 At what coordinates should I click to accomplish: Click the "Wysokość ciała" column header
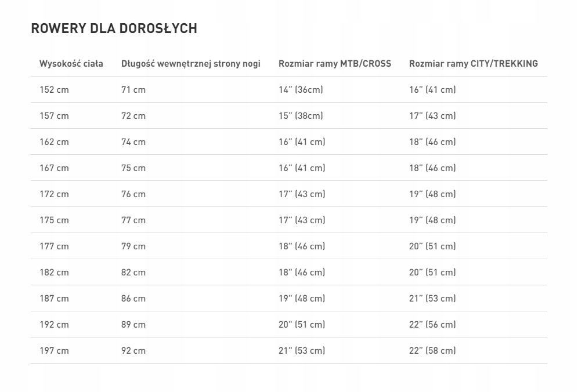pos(71,64)
